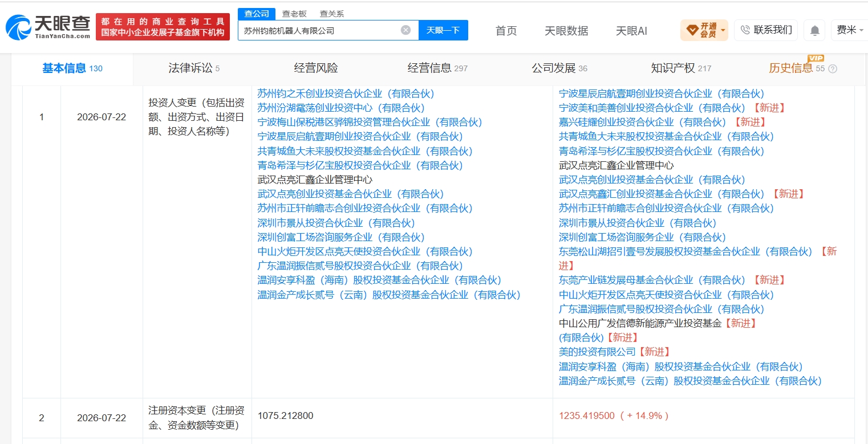Clear the search box text
Viewport: 868px width, 444px height.
coord(405,30)
